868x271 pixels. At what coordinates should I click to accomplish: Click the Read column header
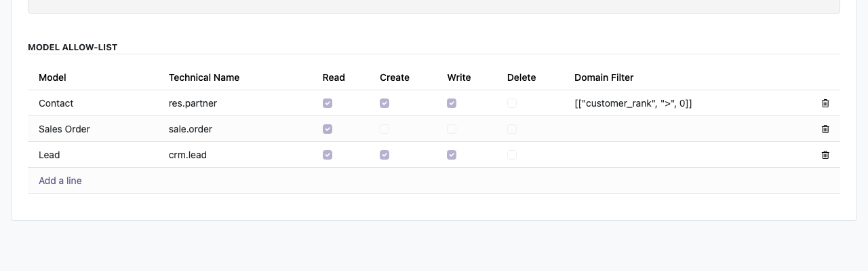pyautogui.click(x=334, y=77)
